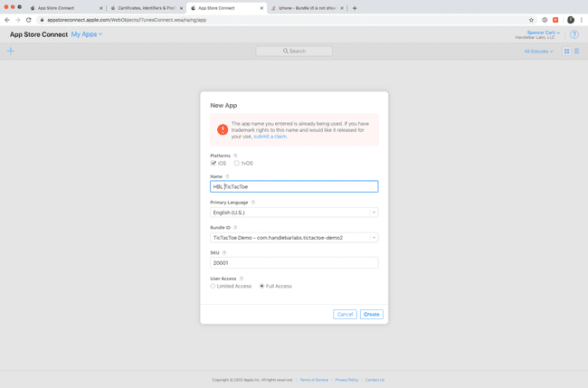This screenshot has height=388, width=588.
Task: Close the iphone Bundle id tab
Action: (x=342, y=8)
